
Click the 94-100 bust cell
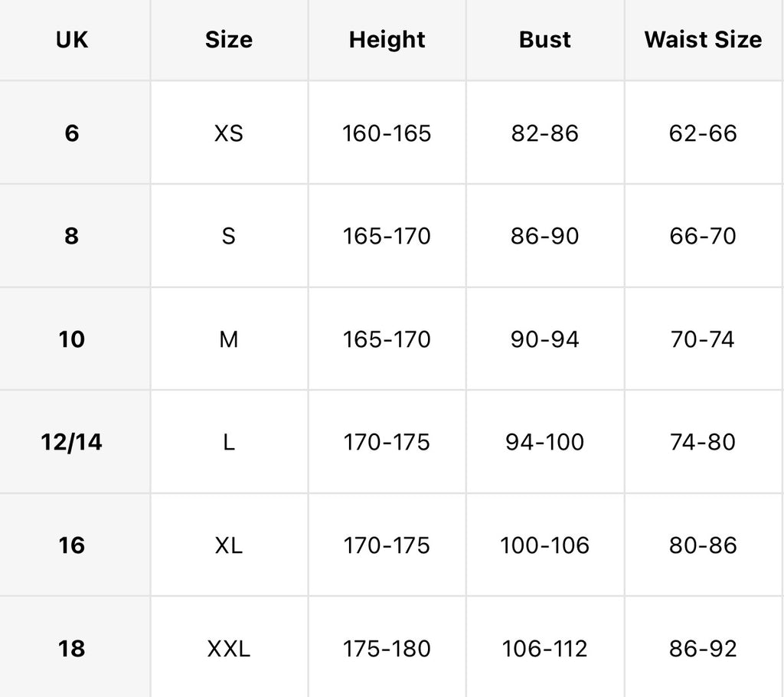(544, 442)
